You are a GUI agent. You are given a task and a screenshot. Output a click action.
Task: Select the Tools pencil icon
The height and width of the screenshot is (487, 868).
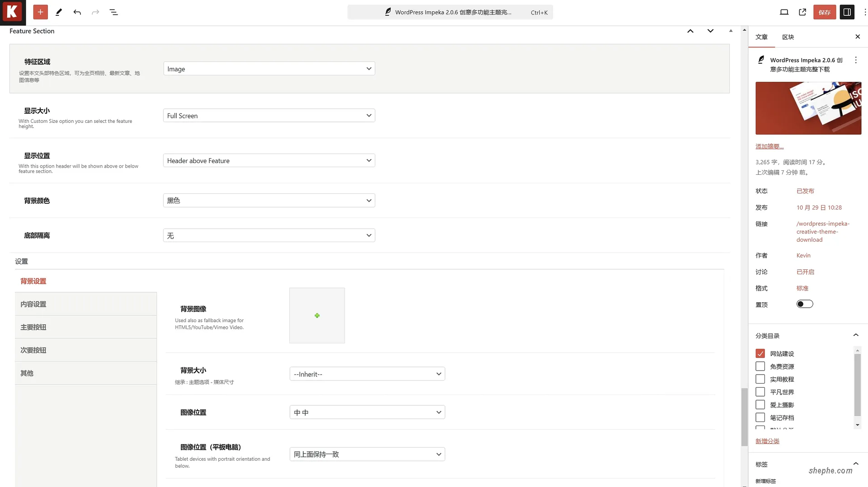[x=58, y=12]
